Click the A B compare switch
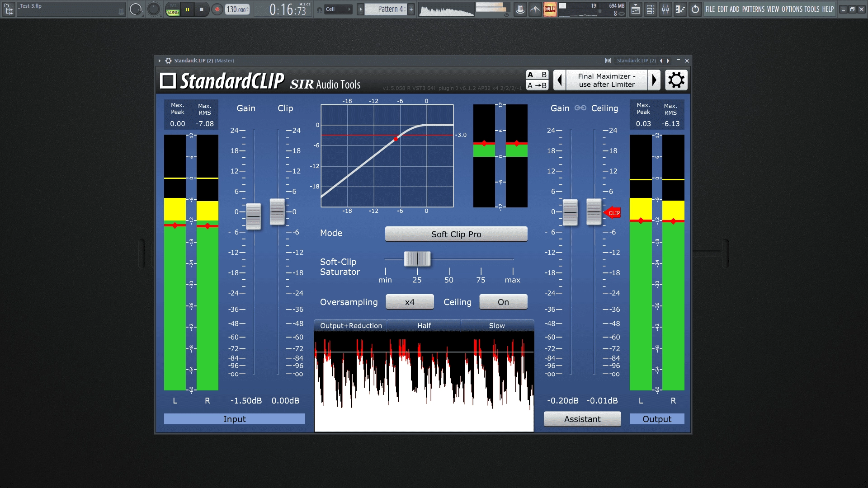 point(537,75)
